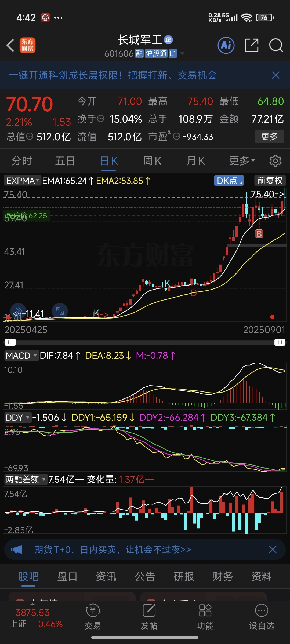The image size is (290, 644).
Task: Tap the share export icon
Action: point(252,45)
